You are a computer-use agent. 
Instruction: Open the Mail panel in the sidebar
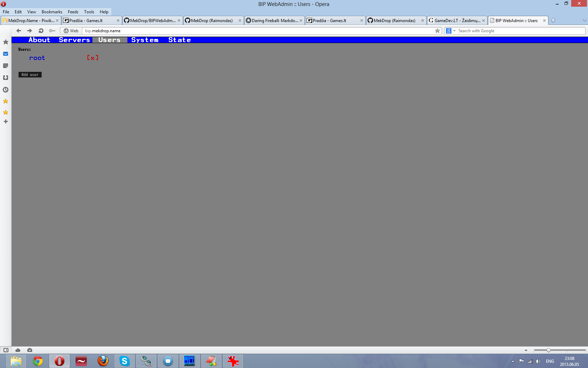[6, 54]
